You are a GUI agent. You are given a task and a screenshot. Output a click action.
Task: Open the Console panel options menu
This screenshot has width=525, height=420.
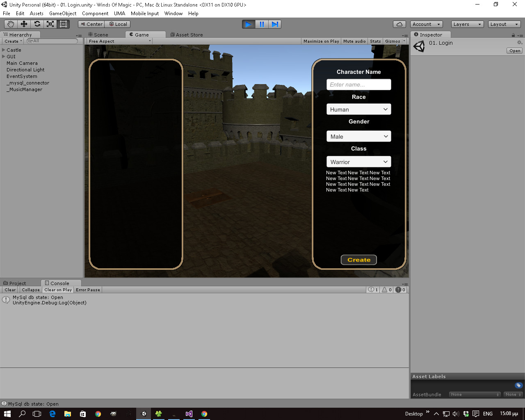pyautogui.click(x=405, y=284)
